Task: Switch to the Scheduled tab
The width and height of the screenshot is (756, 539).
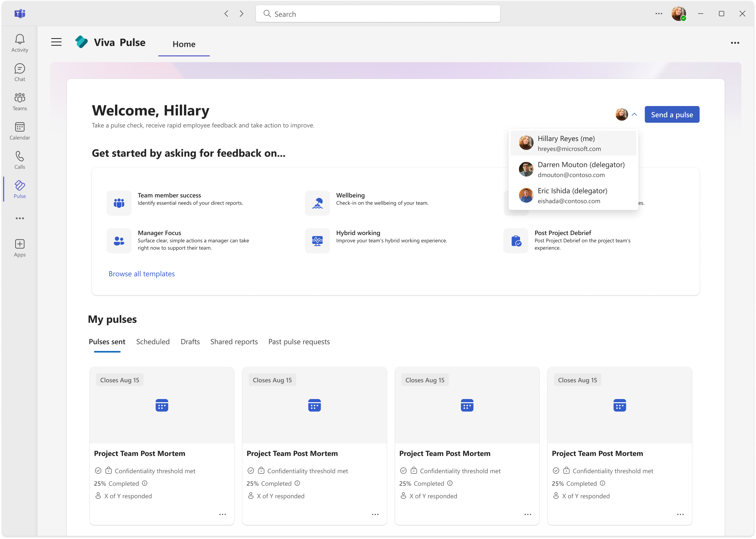Action: [x=153, y=342]
